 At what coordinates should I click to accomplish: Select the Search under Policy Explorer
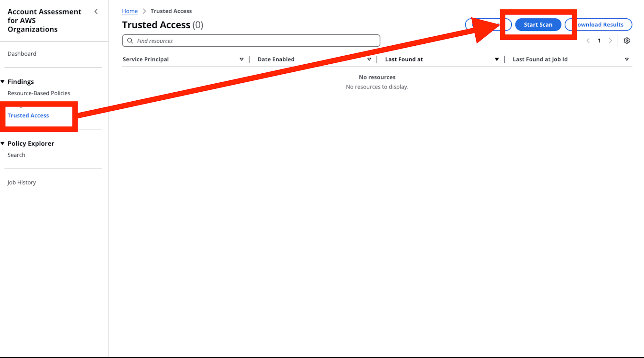click(16, 155)
